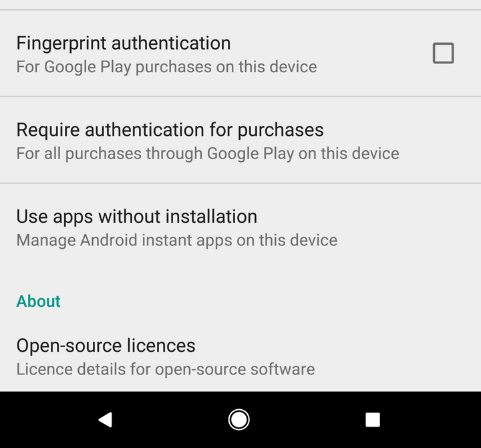Tap 'Google Play' in fingerprint description
Viewport: 481px width, 448px height.
coord(88,67)
